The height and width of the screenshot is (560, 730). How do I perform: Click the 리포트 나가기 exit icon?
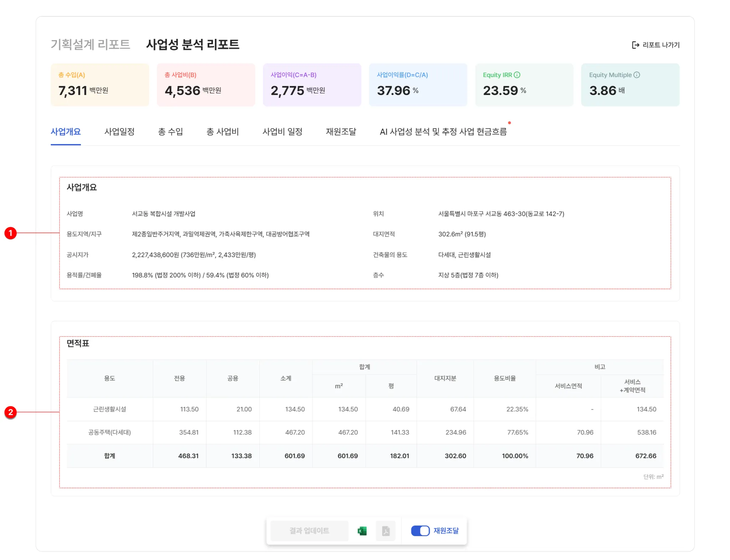point(635,45)
